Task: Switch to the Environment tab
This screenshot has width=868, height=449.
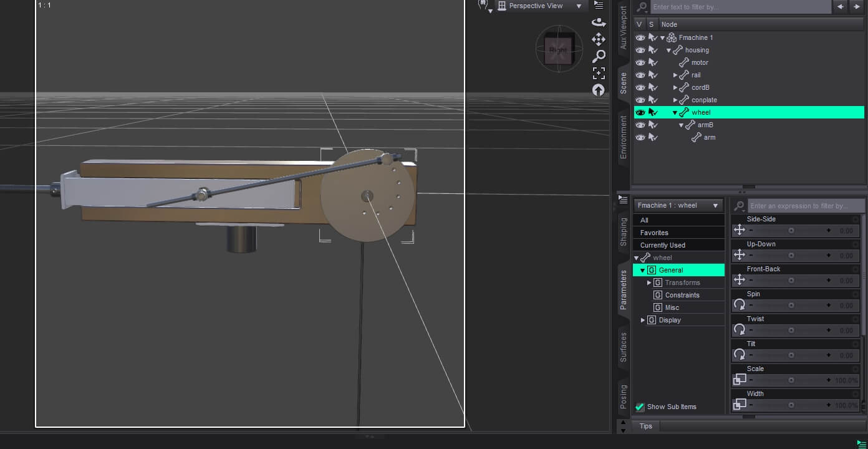Action: [x=623, y=137]
